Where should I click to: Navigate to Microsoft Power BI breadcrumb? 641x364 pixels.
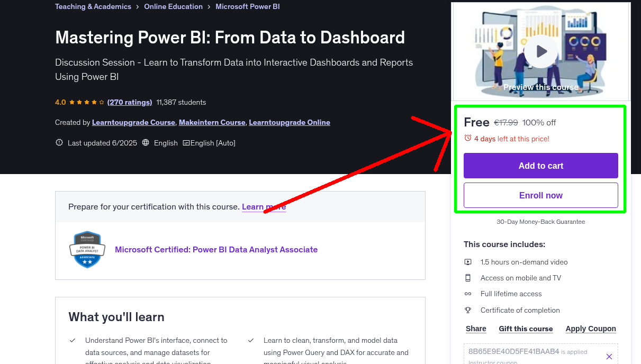click(248, 6)
